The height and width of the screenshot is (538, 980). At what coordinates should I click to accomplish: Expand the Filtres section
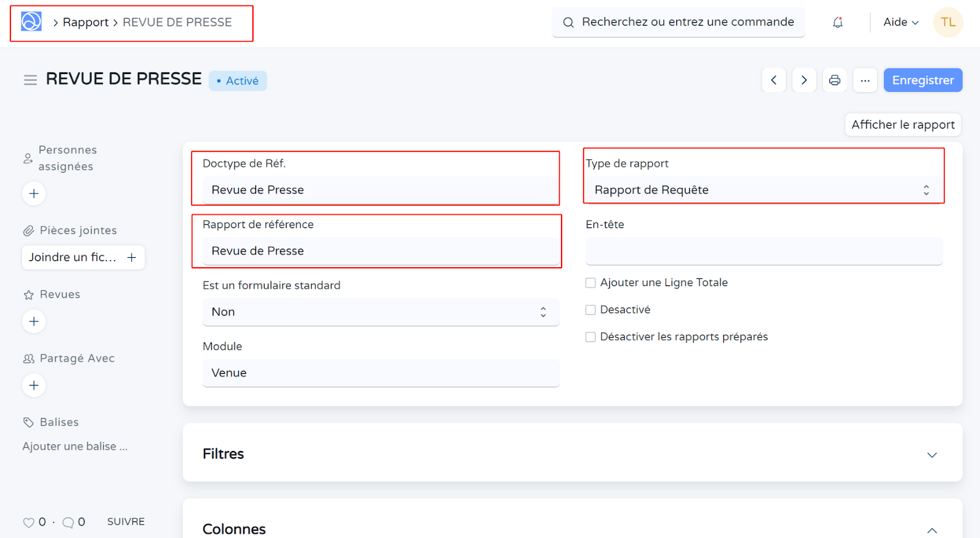point(931,455)
